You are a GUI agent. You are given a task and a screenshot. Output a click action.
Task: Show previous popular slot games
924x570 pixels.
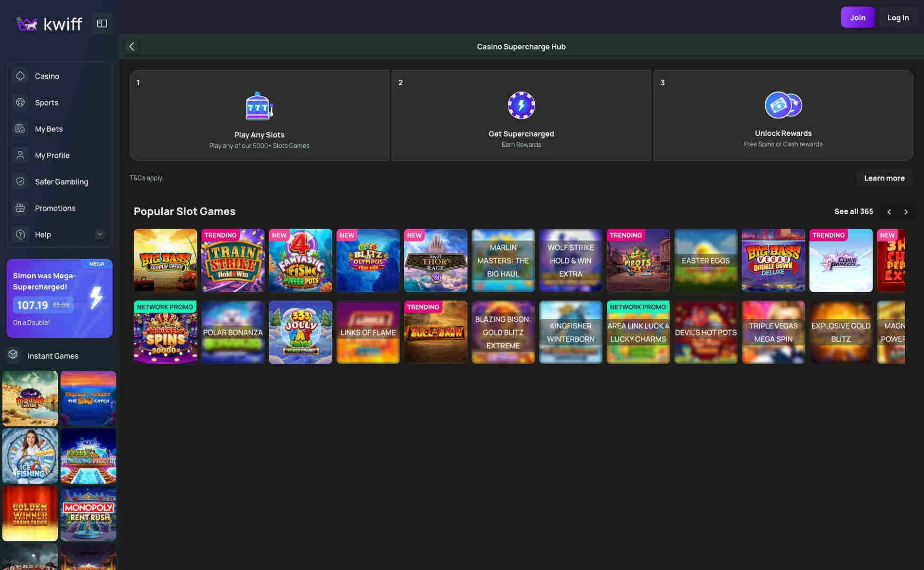click(x=889, y=212)
